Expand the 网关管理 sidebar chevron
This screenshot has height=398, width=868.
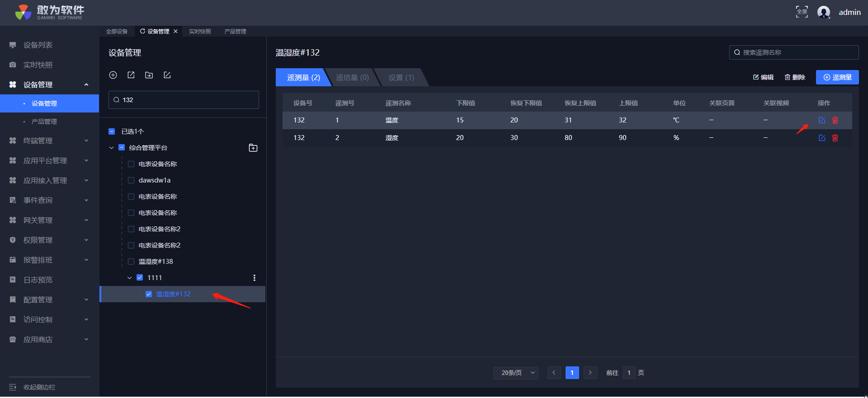tap(86, 220)
